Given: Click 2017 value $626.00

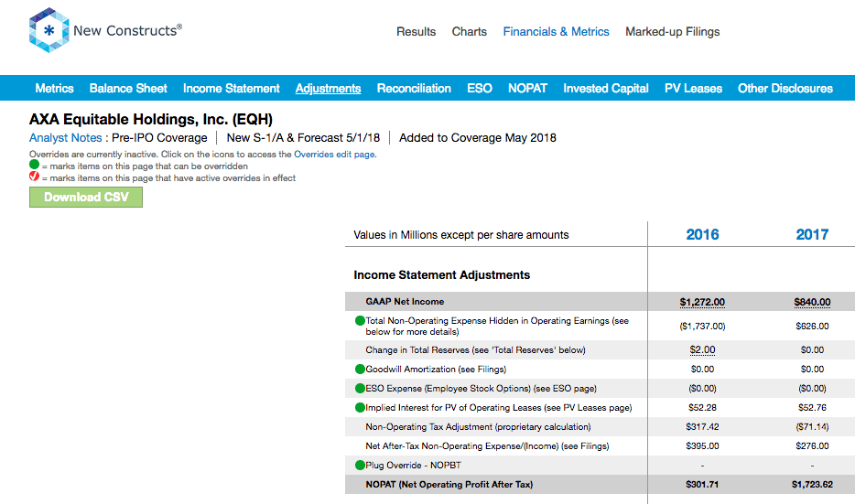Looking at the screenshot, I should click(812, 327).
